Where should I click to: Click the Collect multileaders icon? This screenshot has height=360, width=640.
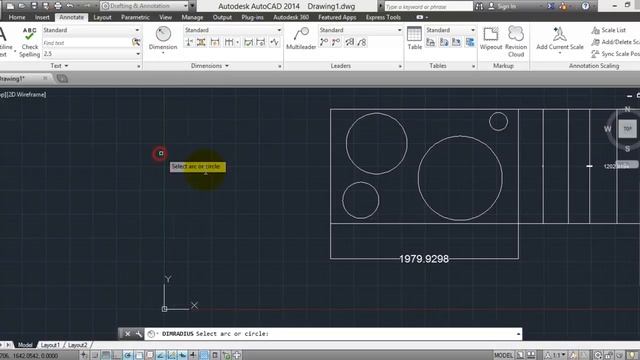coord(362,42)
